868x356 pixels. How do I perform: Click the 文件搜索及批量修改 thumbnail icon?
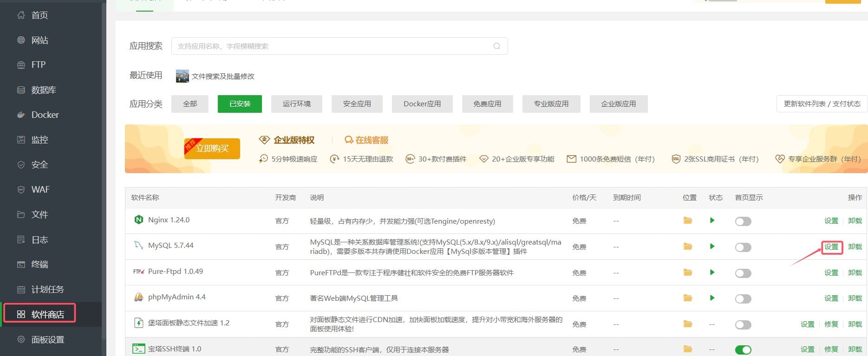coord(182,76)
